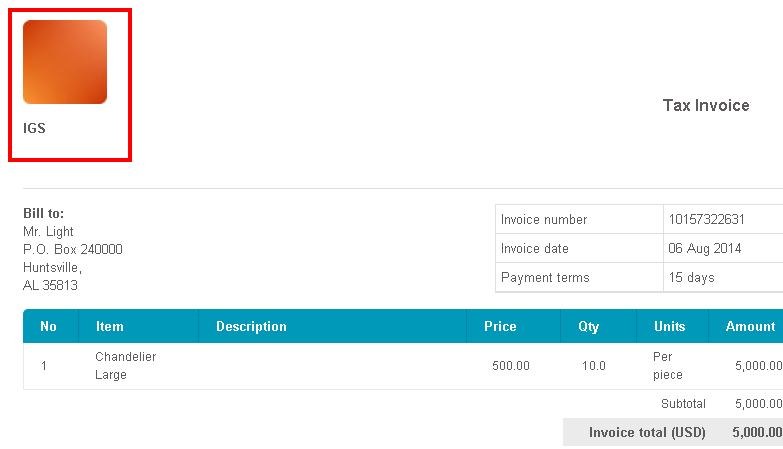Screen dimensions: 783x449
Task: Click the orange company logo image
Action: pyautogui.click(x=65, y=62)
